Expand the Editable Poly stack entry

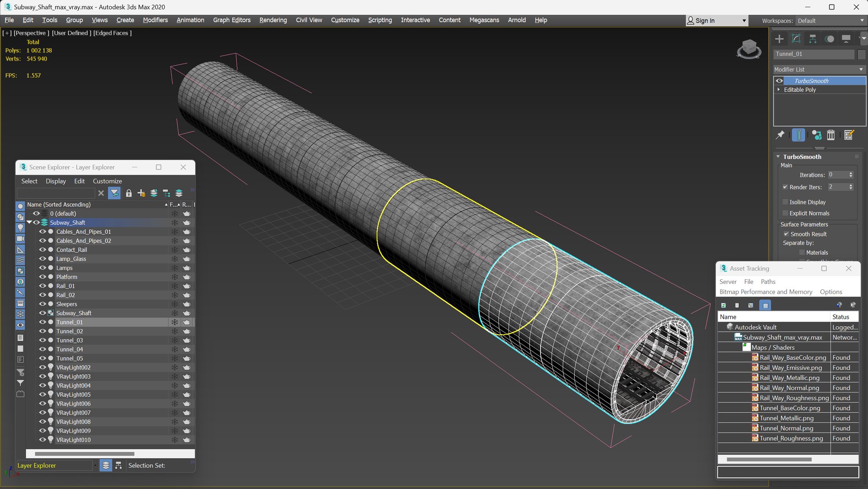[x=778, y=90]
